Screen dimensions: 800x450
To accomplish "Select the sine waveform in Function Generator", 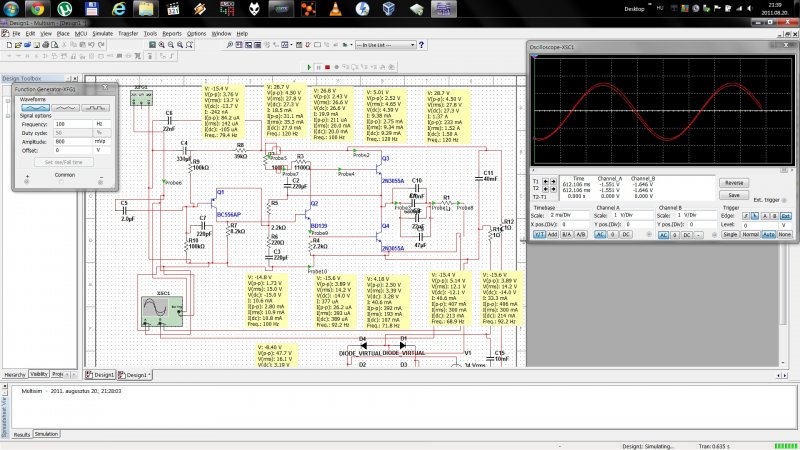I will [x=34, y=108].
